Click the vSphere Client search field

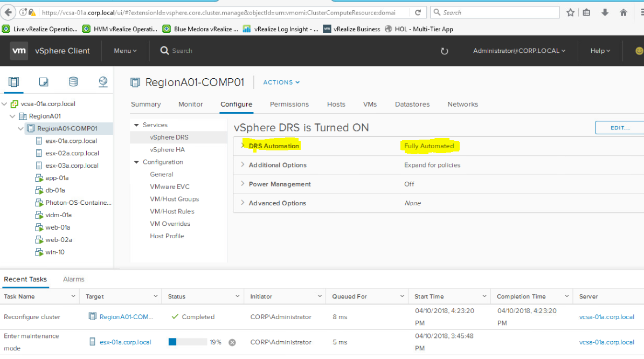(183, 51)
